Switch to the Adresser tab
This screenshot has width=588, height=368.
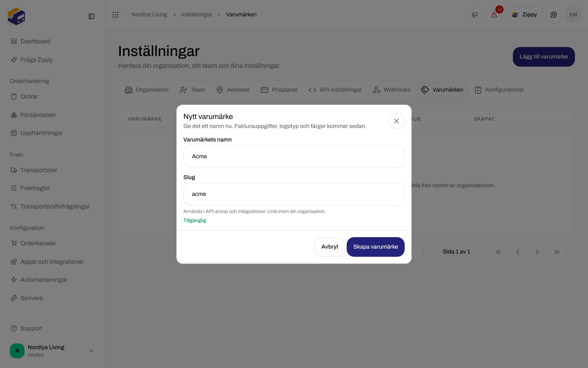tap(233, 90)
